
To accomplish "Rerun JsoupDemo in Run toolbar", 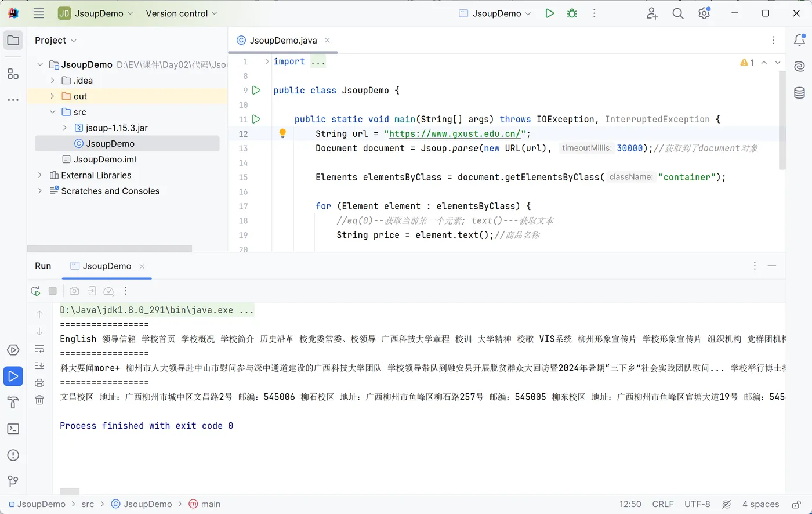I will (35, 291).
